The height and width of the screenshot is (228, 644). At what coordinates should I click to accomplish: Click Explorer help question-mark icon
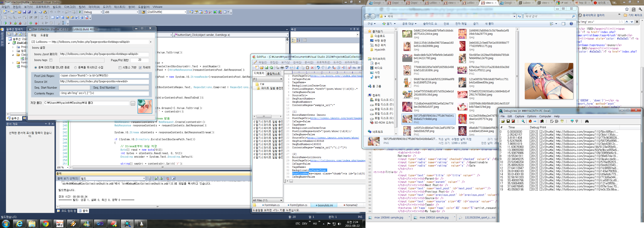571,24
